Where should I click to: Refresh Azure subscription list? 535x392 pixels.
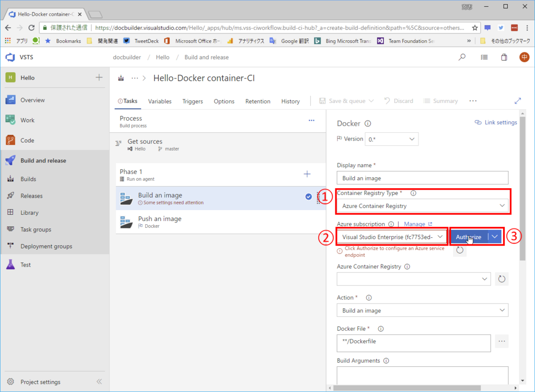click(x=460, y=250)
